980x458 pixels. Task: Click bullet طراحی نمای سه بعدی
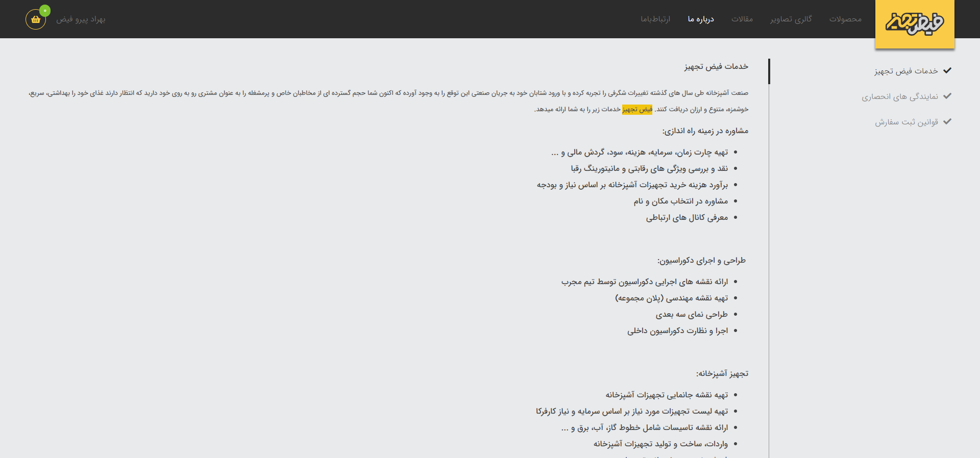692,315
